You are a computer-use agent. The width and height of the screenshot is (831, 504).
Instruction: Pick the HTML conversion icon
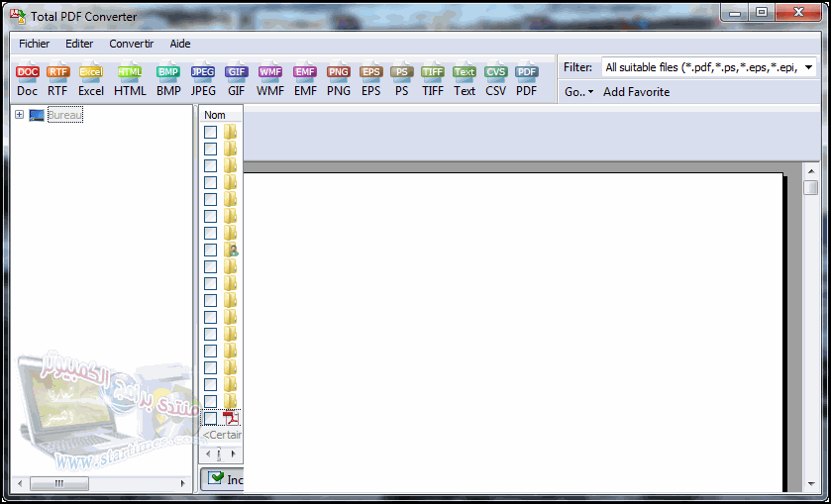(x=130, y=80)
